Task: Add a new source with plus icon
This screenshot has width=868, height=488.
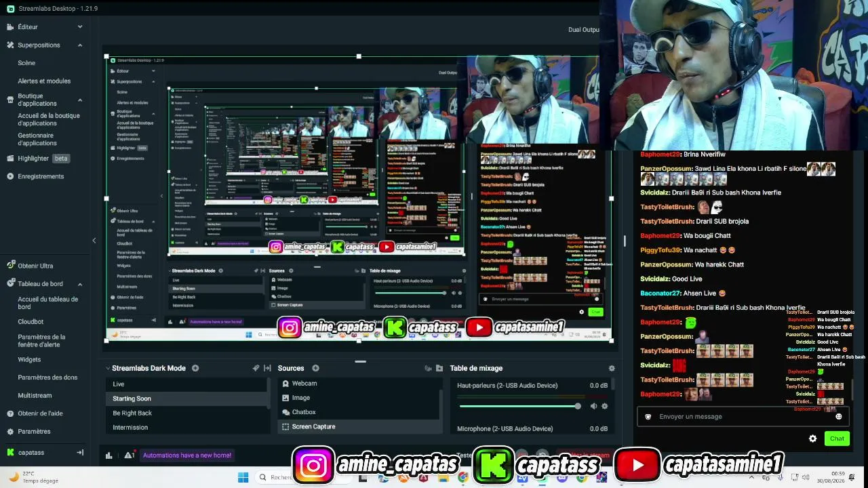Action: [315, 368]
